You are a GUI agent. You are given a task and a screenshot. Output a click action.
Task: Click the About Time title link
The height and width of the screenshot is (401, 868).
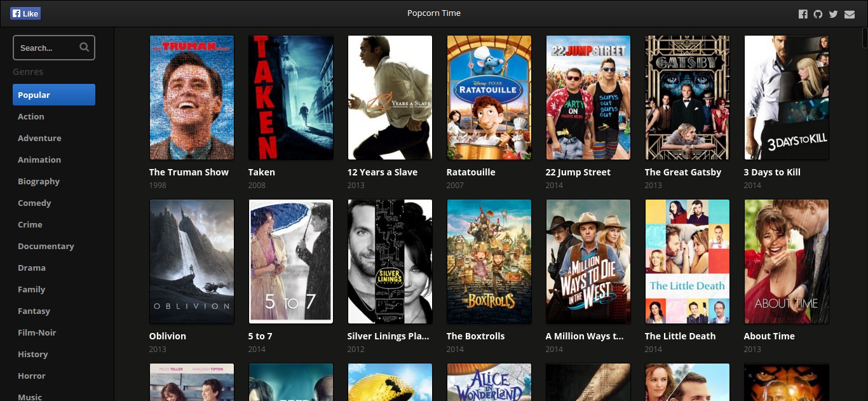(x=769, y=336)
